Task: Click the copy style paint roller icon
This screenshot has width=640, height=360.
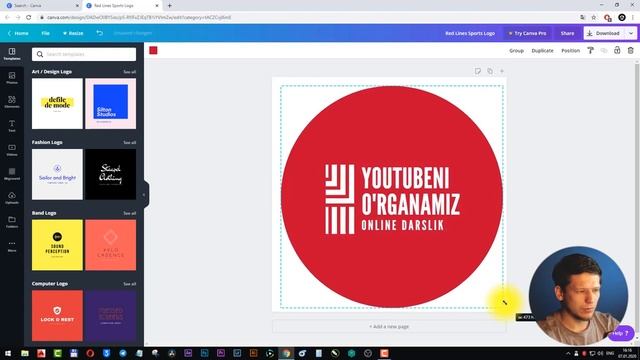Action: (x=590, y=50)
